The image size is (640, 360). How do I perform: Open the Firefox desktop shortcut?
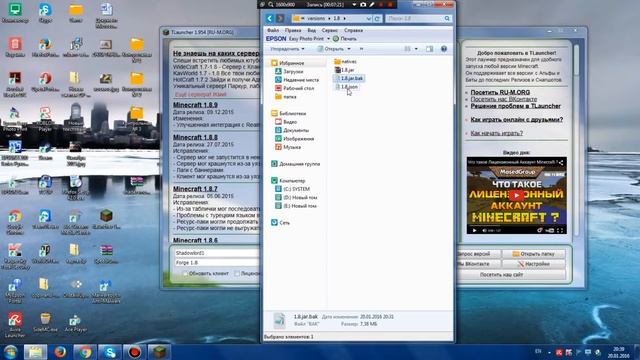(45, 47)
